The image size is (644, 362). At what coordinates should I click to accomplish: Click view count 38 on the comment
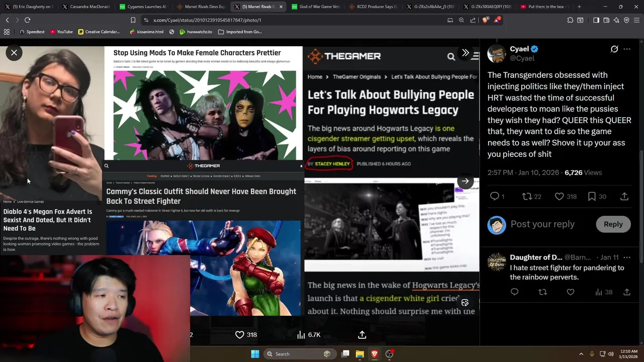coord(604,292)
